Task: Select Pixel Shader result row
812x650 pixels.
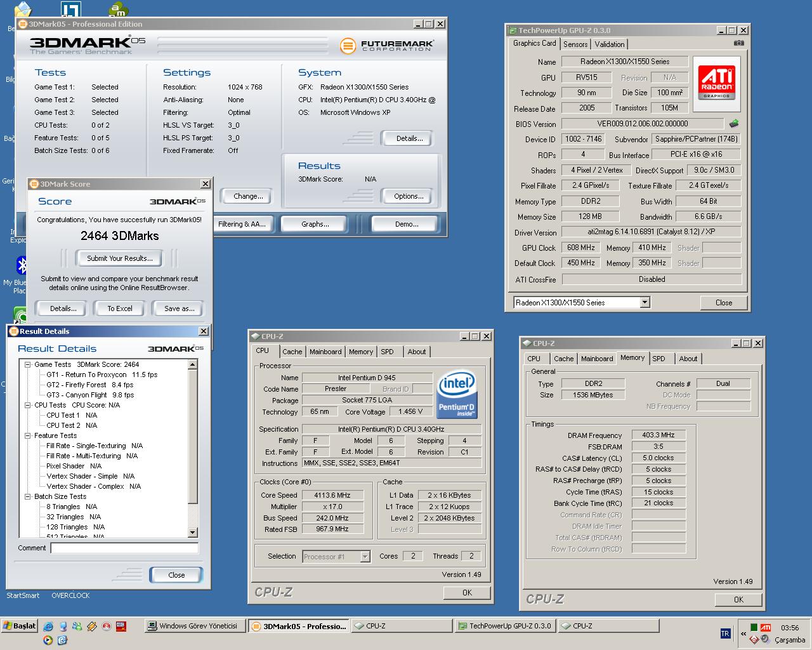Action: [74, 466]
